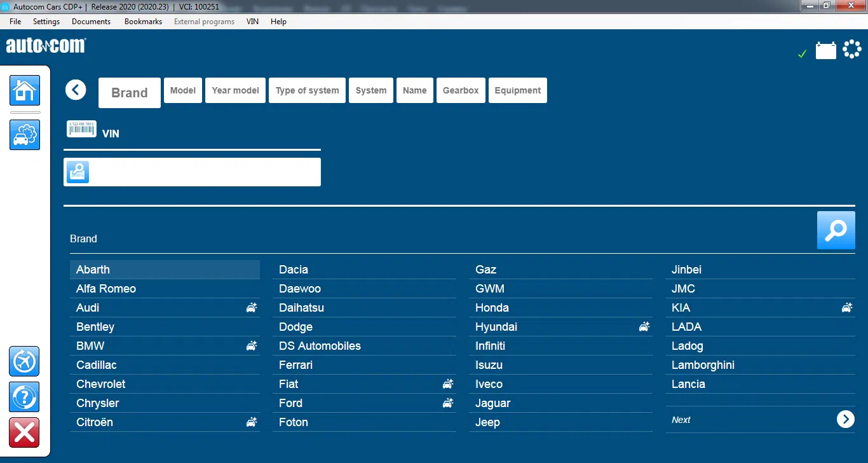868x463 pixels.
Task: Open the vehicle diagnostics car icon
Action: pyautogui.click(x=25, y=135)
